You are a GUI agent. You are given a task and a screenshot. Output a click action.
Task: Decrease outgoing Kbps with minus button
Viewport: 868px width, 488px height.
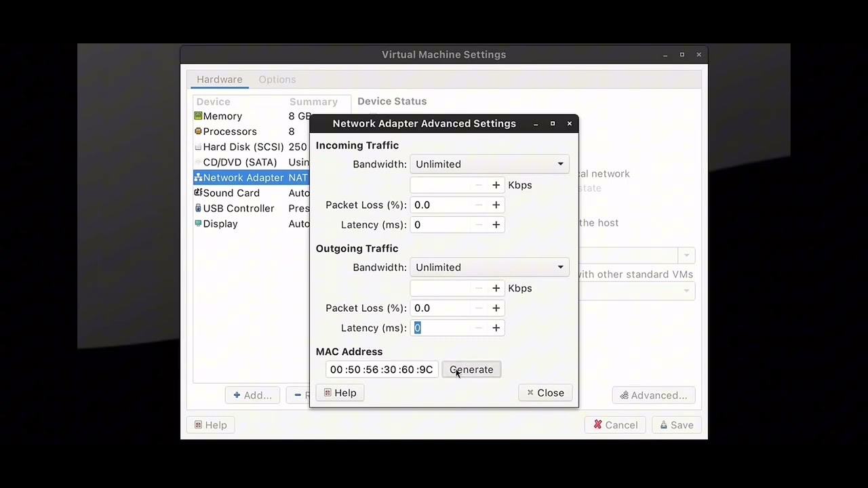pyautogui.click(x=479, y=288)
